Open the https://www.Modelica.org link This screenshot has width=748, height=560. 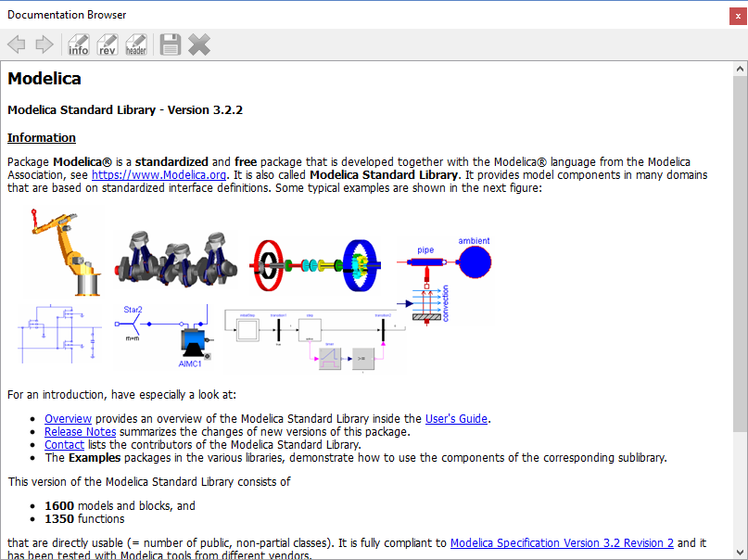158,174
